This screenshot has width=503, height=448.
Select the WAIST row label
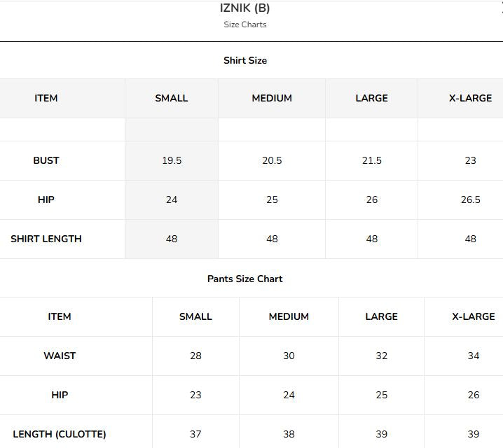[x=60, y=356]
